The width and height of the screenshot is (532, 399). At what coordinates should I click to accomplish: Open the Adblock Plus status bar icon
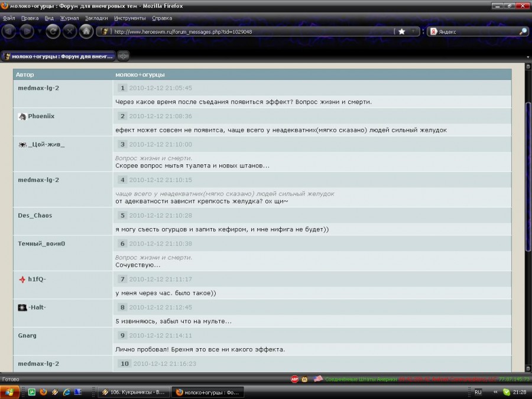click(294, 379)
